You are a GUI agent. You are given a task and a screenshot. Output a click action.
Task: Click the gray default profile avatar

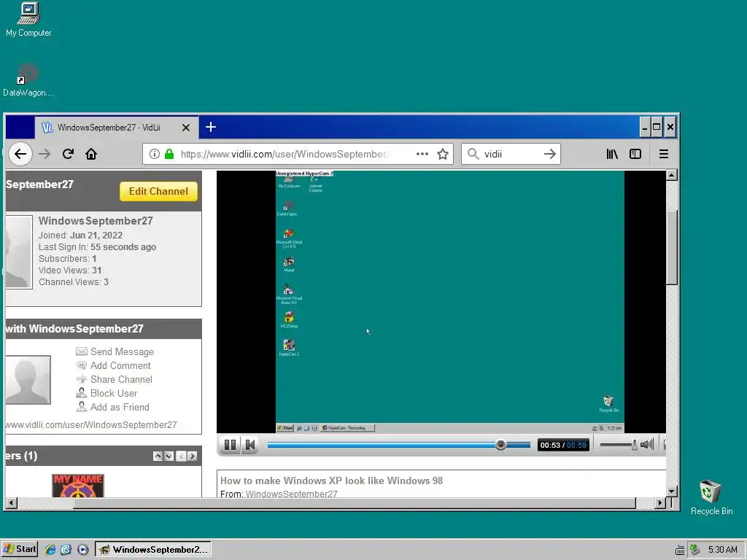pos(28,379)
